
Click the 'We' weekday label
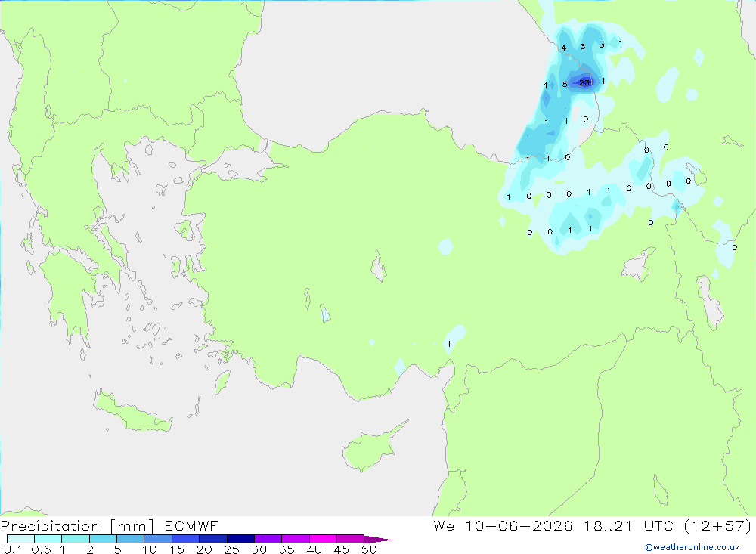coord(444,526)
